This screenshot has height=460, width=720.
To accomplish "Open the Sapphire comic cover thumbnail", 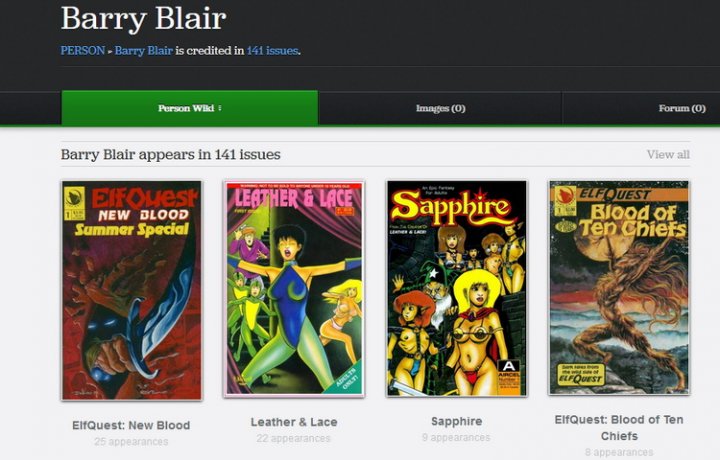I will [x=457, y=288].
